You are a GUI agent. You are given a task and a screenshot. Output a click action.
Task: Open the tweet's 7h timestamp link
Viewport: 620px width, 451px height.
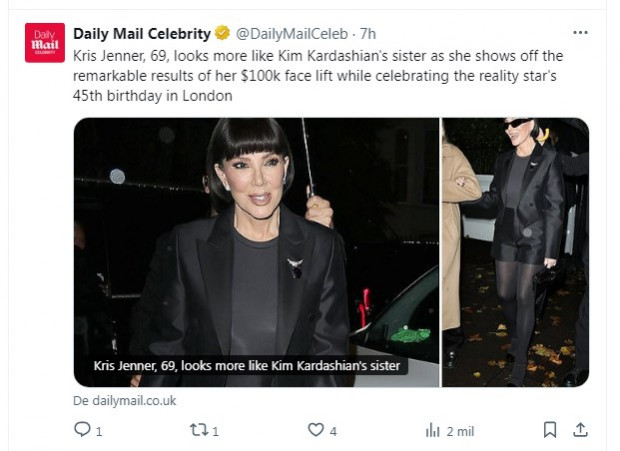tap(367, 35)
